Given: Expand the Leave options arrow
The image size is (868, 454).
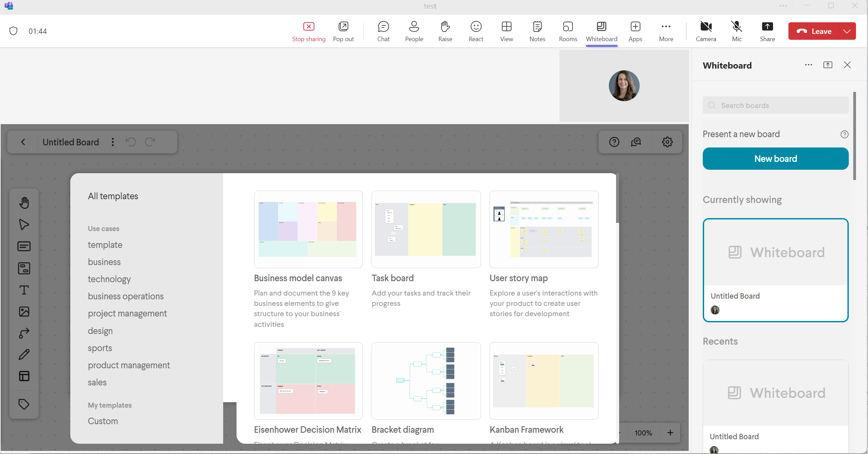Looking at the screenshot, I should tap(847, 31).
